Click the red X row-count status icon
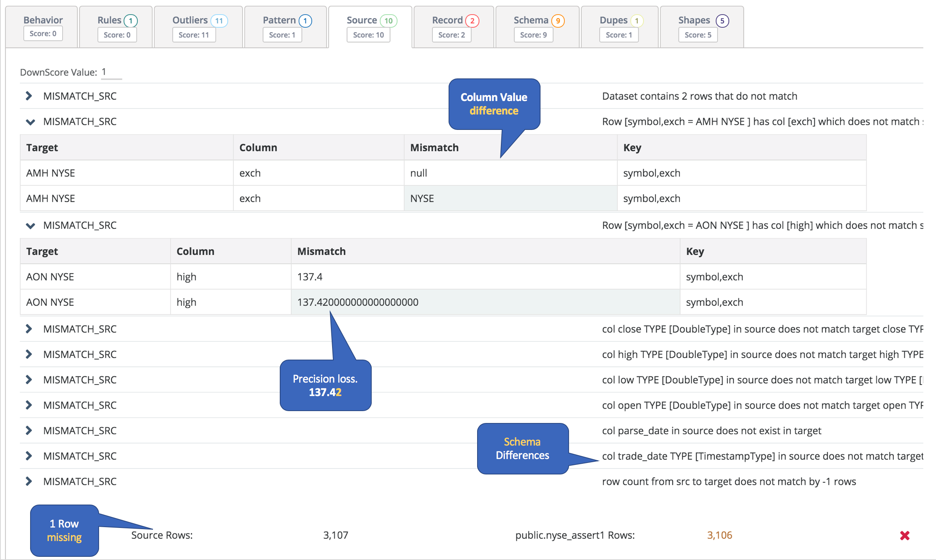Image resolution: width=936 pixels, height=560 pixels. (904, 535)
